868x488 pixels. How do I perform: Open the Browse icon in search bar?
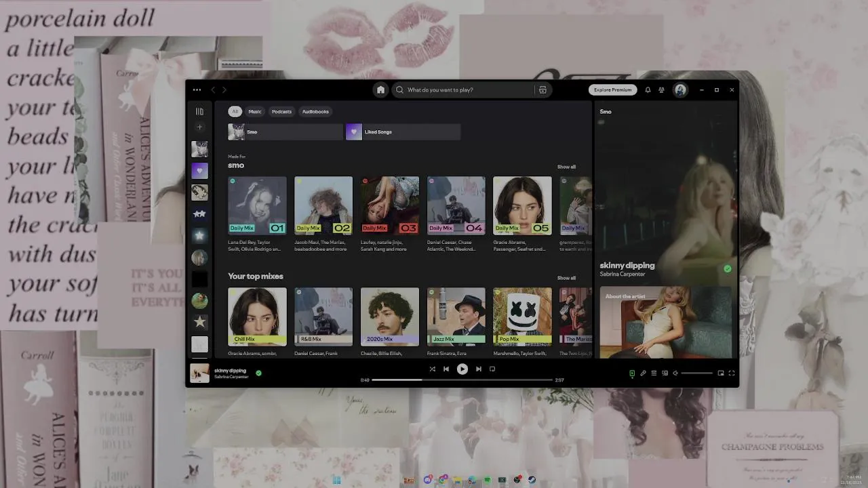542,89
